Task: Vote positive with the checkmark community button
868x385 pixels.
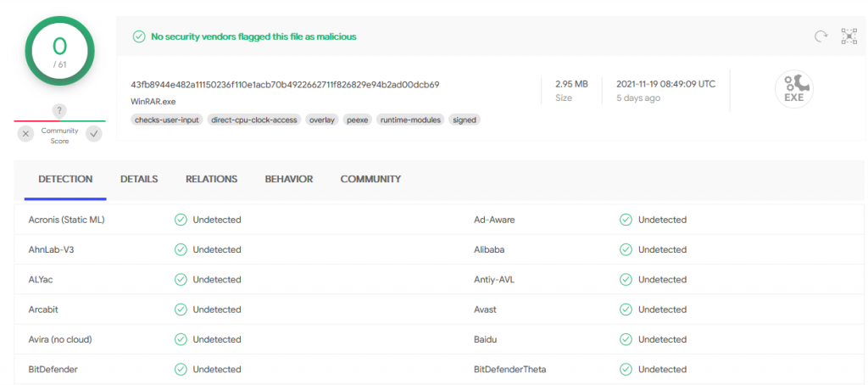Action: click(94, 134)
